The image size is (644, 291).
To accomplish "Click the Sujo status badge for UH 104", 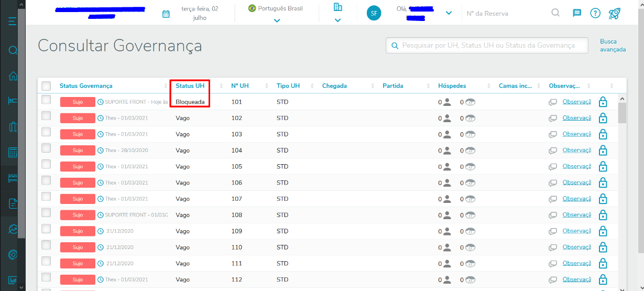I will point(78,150).
